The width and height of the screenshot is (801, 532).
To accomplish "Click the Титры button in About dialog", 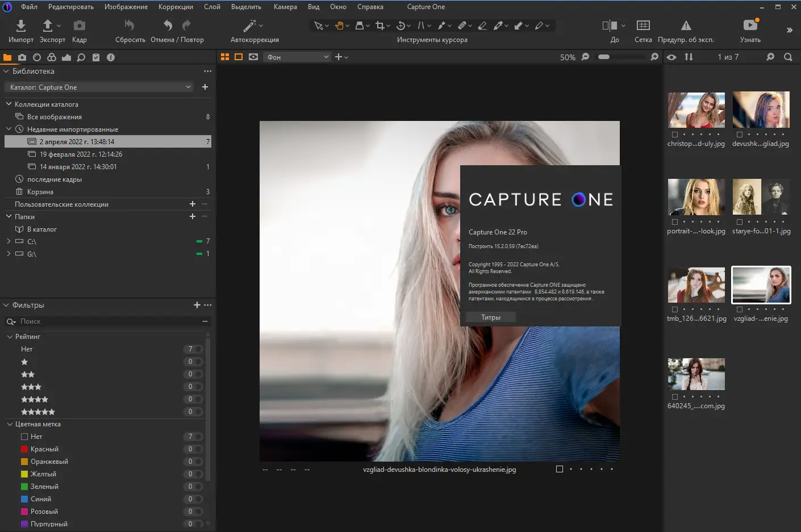I will click(491, 317).
